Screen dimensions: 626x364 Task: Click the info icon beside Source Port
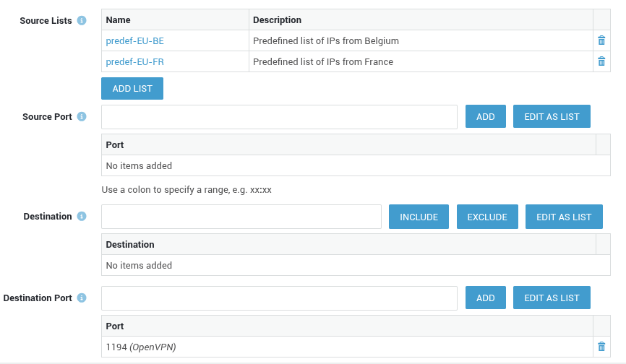(82, 116)
